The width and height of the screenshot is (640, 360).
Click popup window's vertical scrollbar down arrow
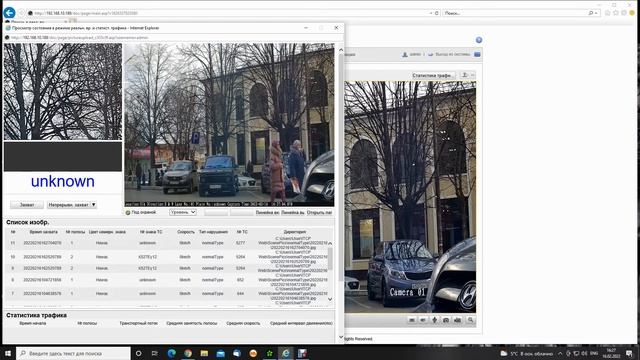[341, 337]
